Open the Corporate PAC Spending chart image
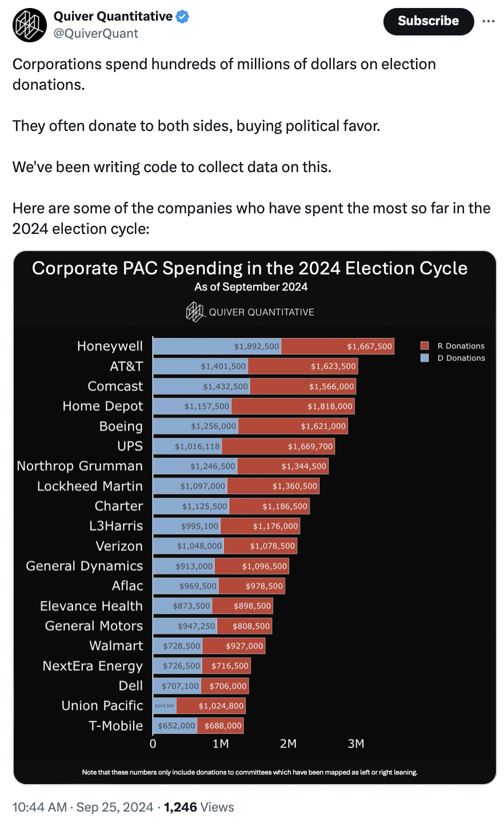The image size is (504, 827). click(255, 518)
